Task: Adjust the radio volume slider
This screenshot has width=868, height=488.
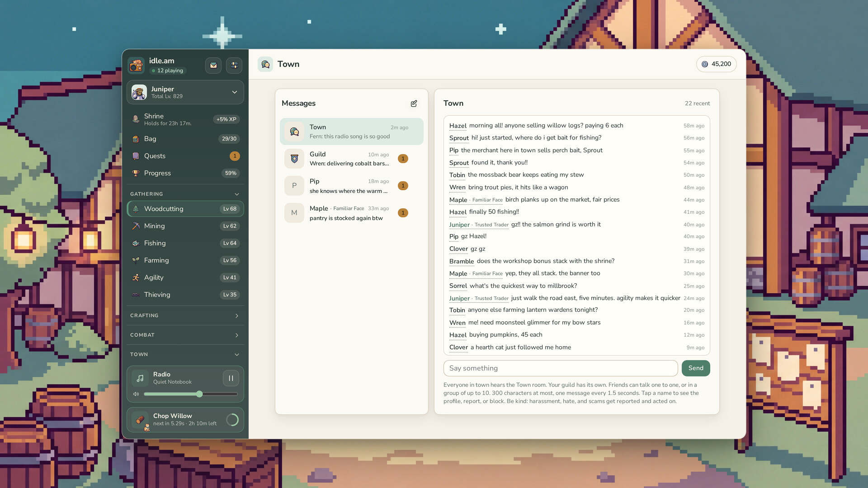Action: pyautogui.click(x=191, y=394)
